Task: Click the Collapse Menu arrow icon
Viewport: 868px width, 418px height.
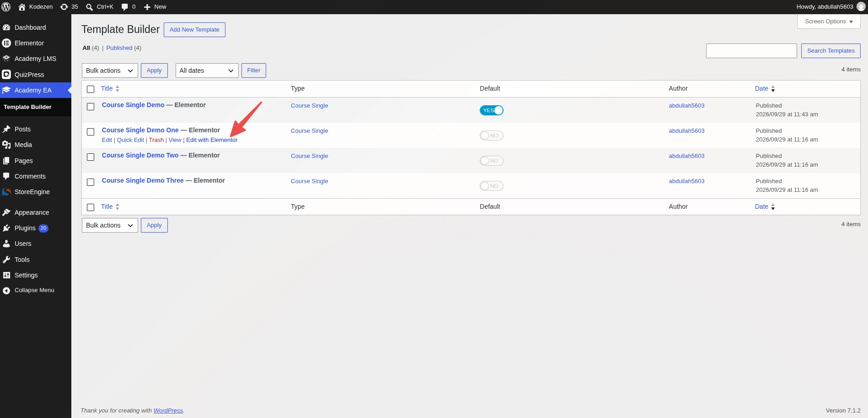Action: 6,290
